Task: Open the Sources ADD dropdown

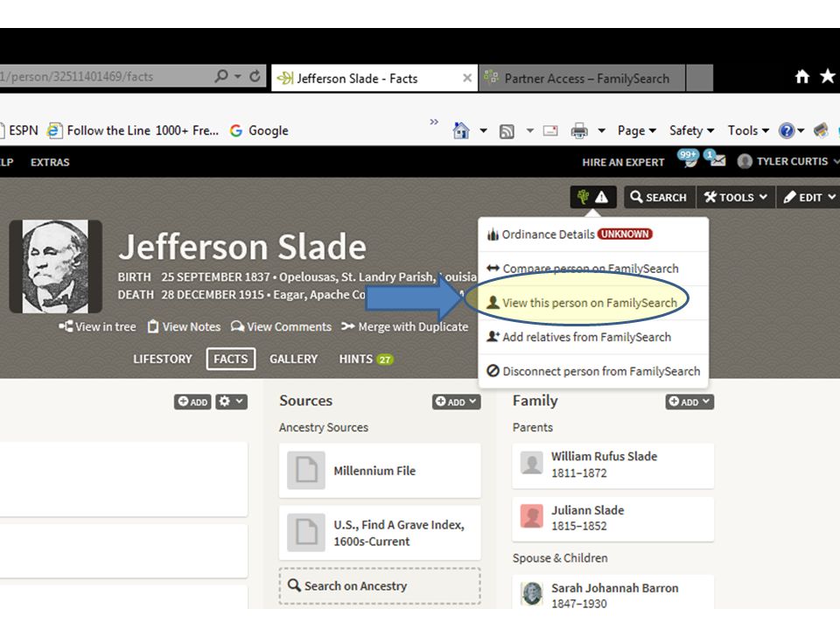Action: (457, 402)
